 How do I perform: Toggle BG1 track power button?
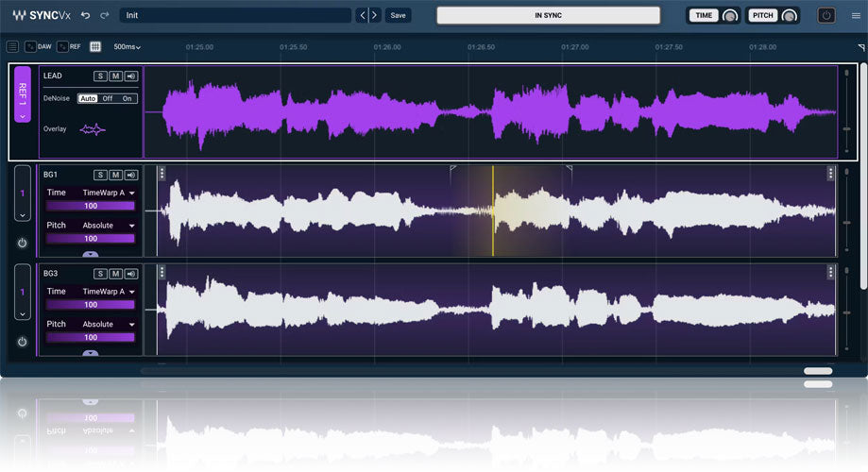(x=22, y=243)
